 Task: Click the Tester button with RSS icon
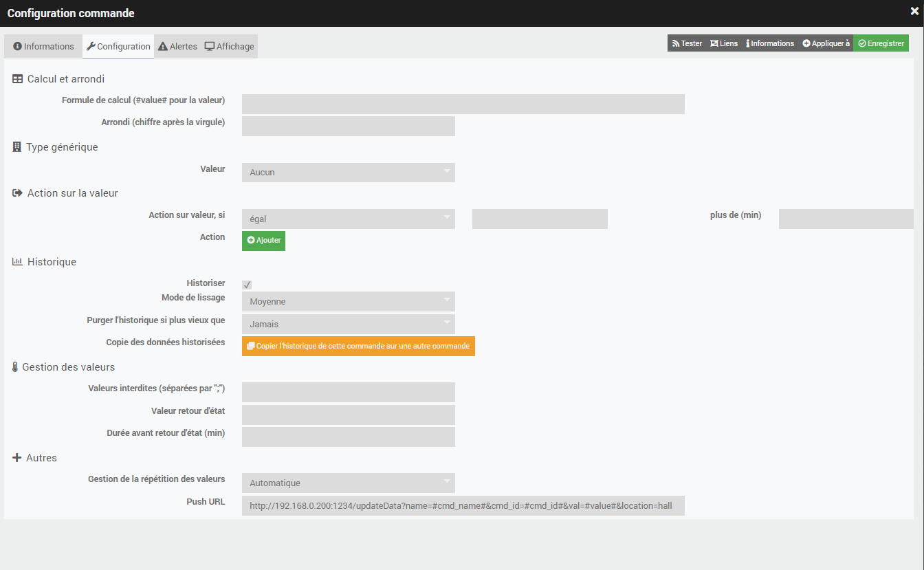click(687, 43)
